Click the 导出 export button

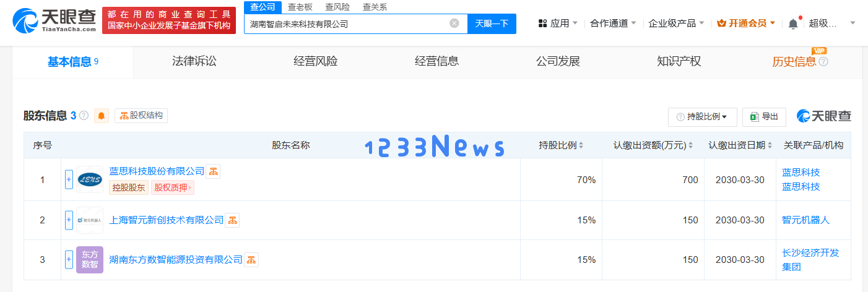764,117
